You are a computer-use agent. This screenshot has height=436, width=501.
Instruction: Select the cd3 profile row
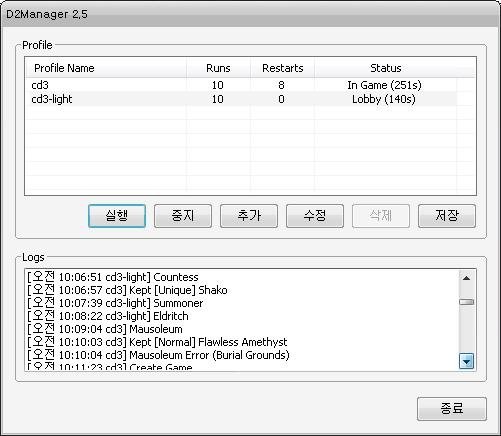tap(241, 85)
